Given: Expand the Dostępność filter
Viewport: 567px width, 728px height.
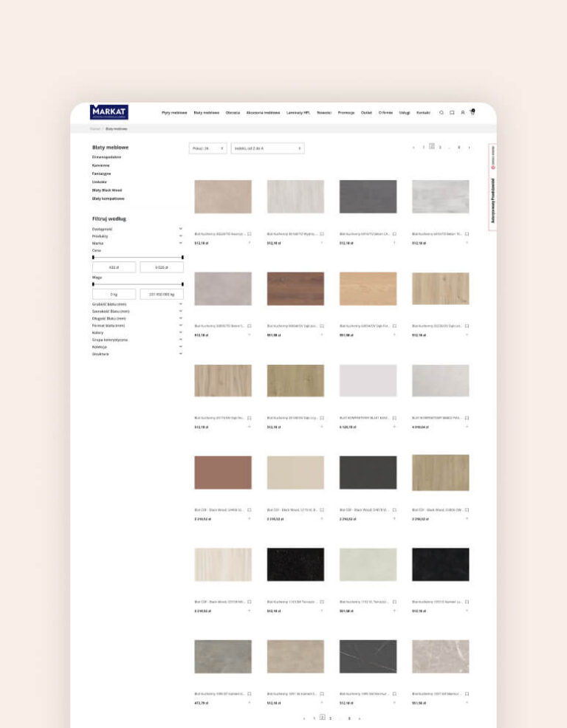Looking at the screenshot, I should click(x=181, y=229).
